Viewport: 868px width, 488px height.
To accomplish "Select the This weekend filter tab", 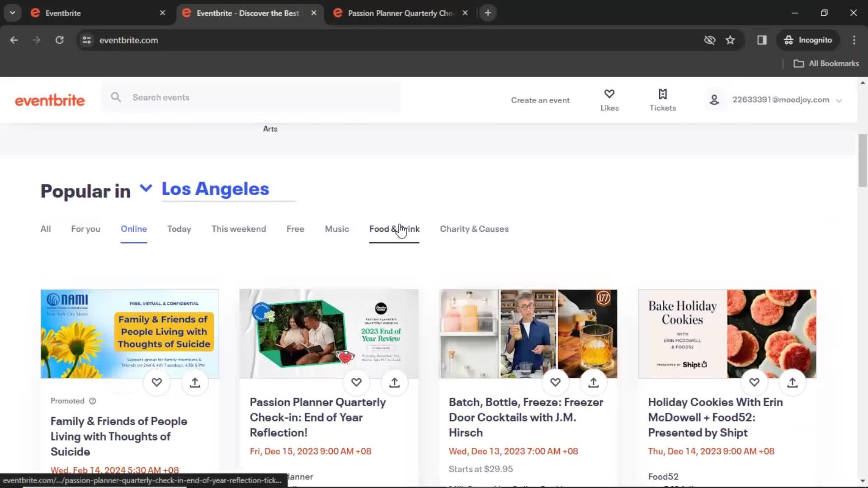I will click(239, 229).
